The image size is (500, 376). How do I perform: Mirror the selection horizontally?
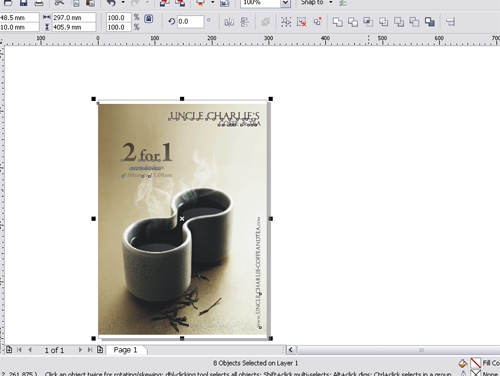click(229, 22)
